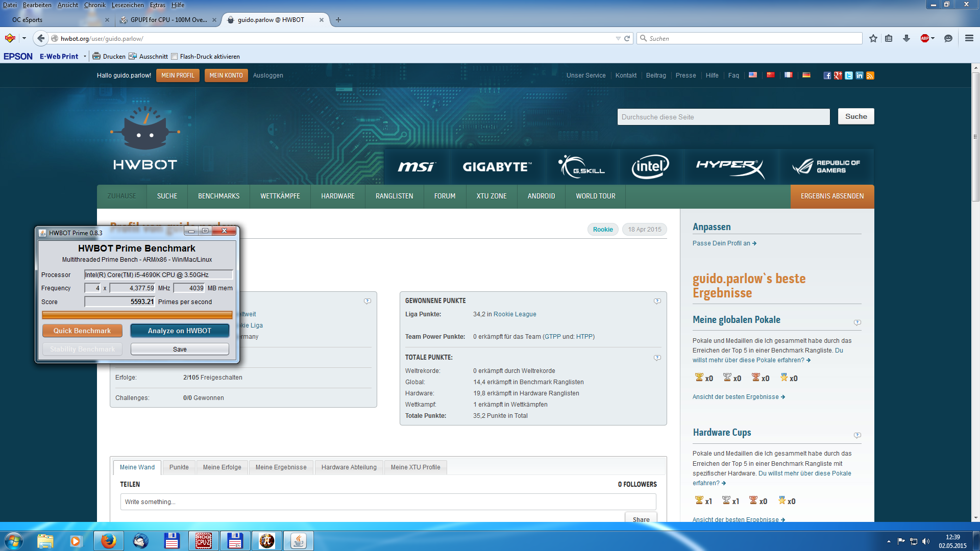980x551 pixels.
Task: Open the URL history dropdown arrow
Action: click(x=618, y=38)
